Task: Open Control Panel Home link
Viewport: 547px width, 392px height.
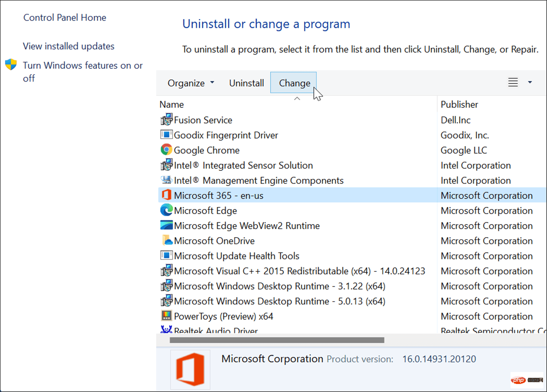Action: click(x=65, y=17)
